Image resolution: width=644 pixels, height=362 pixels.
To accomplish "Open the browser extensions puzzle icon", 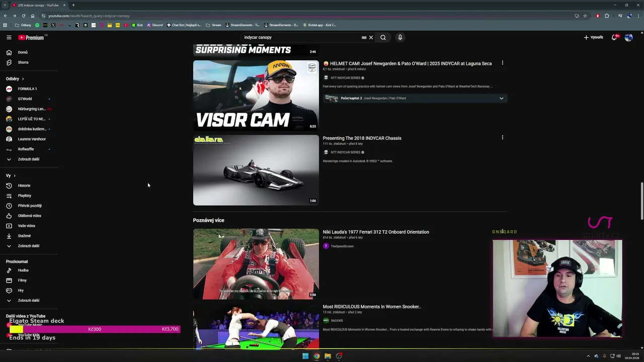I will click(607, 16).
